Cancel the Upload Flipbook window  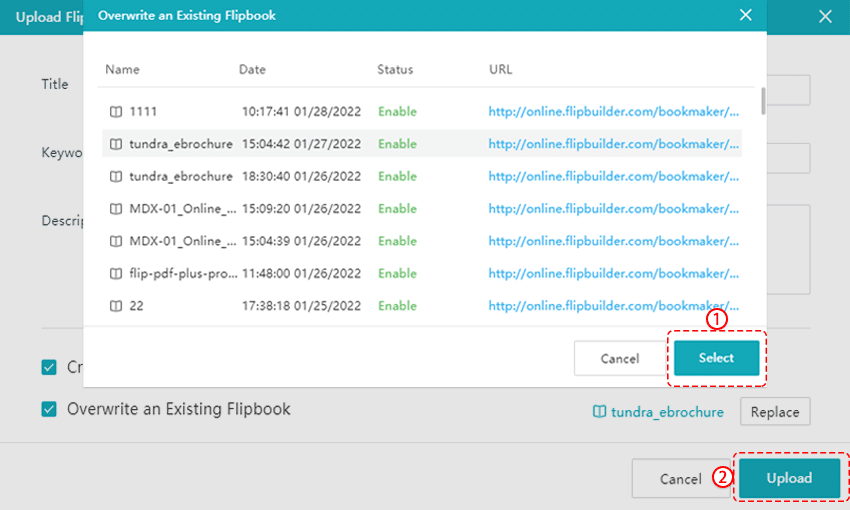click(681, 479)
